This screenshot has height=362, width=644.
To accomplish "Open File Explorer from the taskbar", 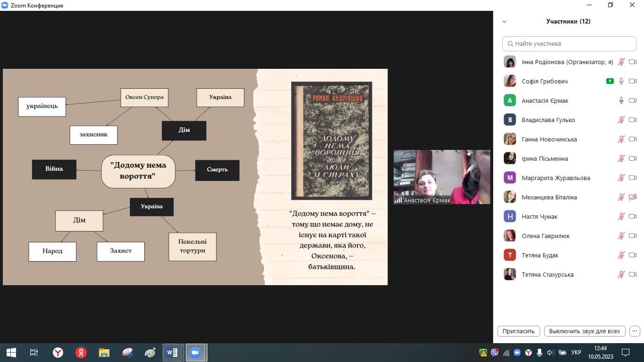I will [x=104, y=353].
